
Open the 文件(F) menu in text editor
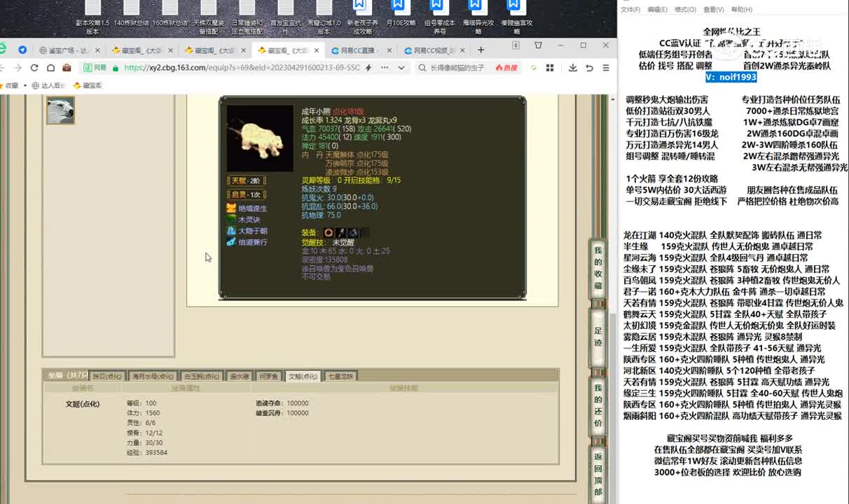coord(630,10)
